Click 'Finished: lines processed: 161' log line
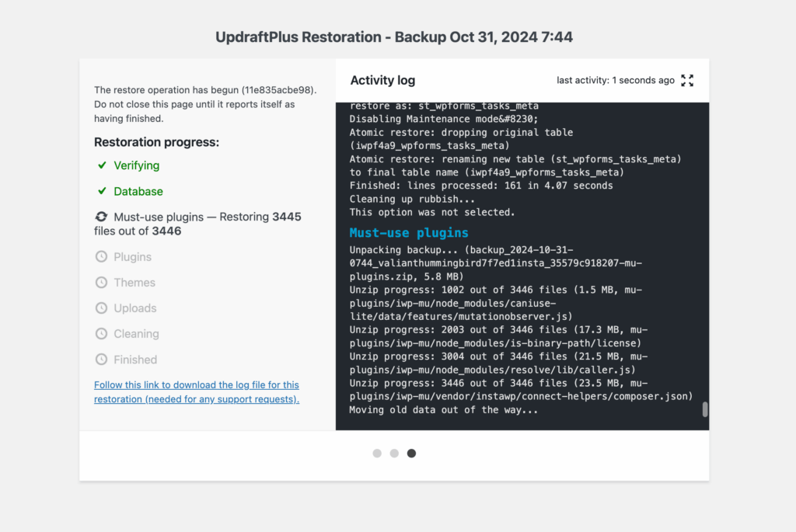This screenshot has height=532, width=796. tap(481, 186)
